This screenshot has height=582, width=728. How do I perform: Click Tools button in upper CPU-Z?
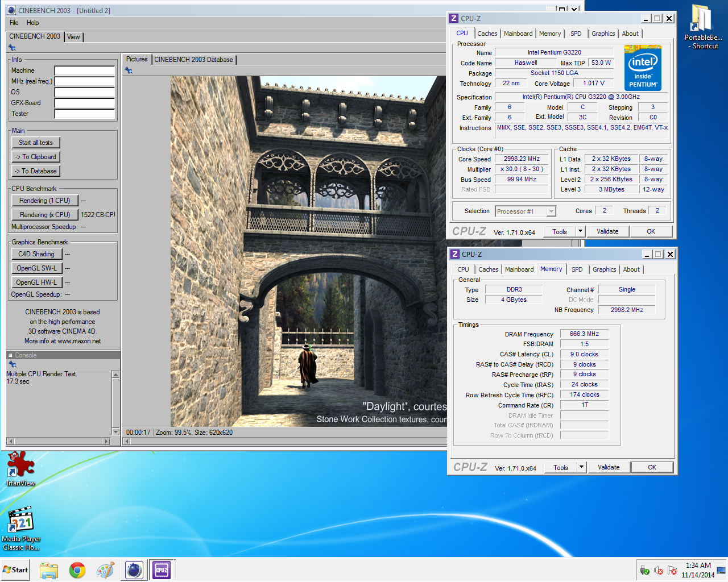560,231
